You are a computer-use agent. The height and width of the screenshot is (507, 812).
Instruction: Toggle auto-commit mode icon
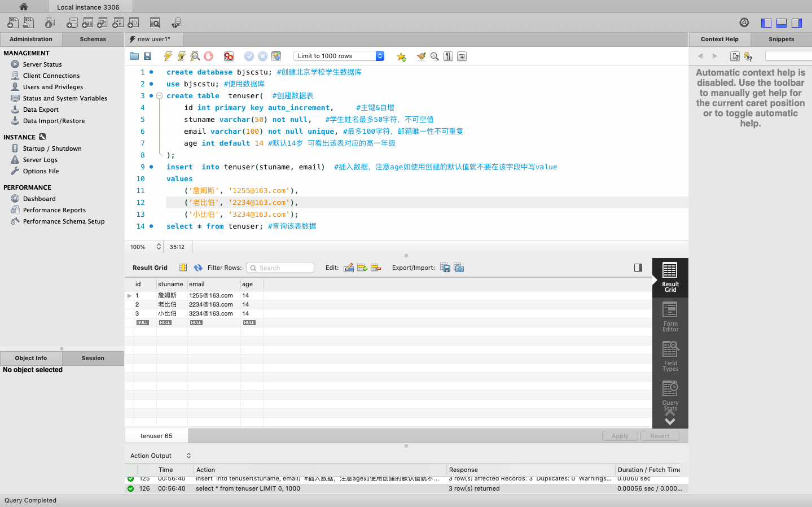pyautogui.click(x=276, y=56)
